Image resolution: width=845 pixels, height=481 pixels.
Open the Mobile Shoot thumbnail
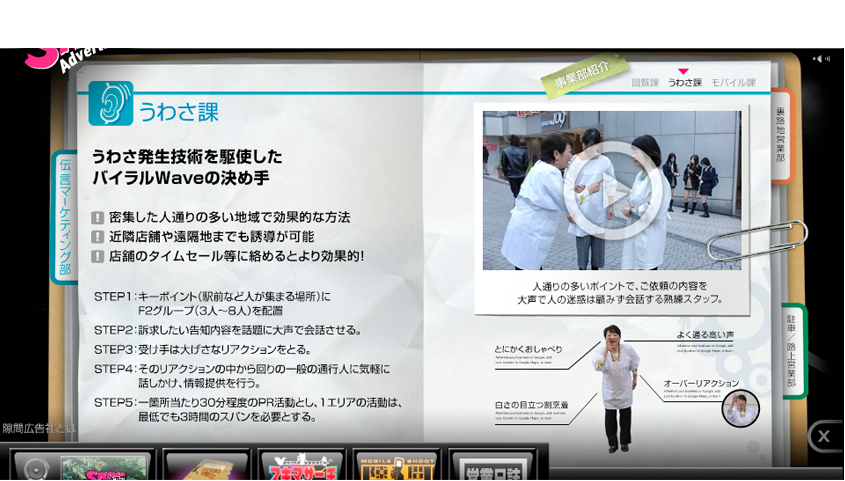click(397, 466)
